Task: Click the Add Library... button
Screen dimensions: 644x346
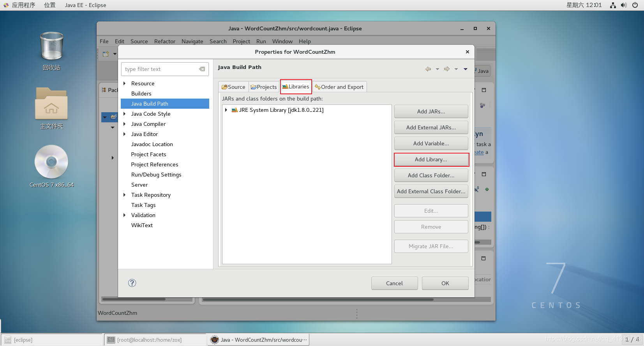Action: pos(431,159)
